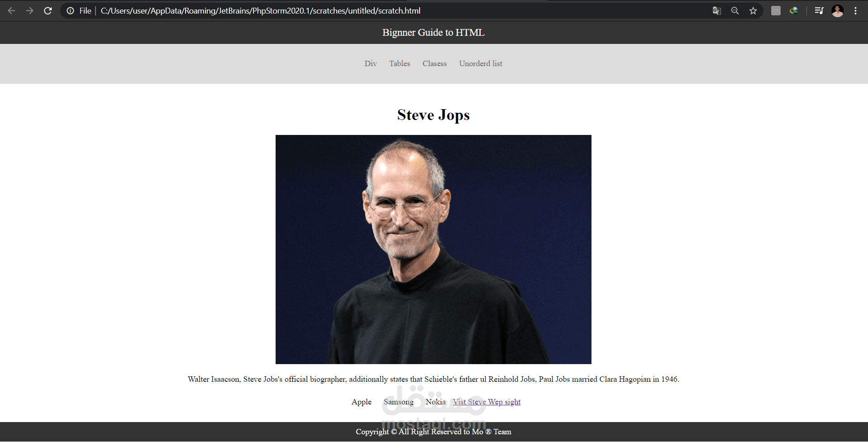Open the IDM browser extension icon
Screen dimensions: 868x442
[x=793, y=10]
